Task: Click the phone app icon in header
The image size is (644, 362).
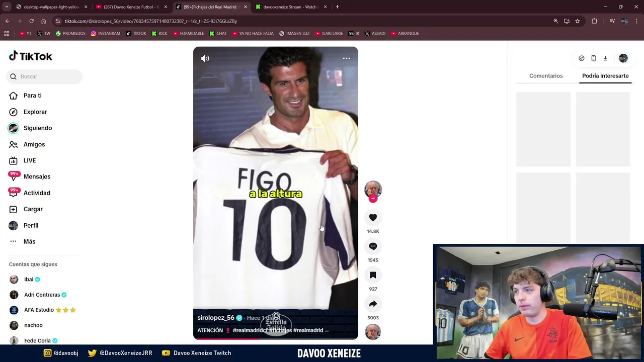Action: (594, 58)
